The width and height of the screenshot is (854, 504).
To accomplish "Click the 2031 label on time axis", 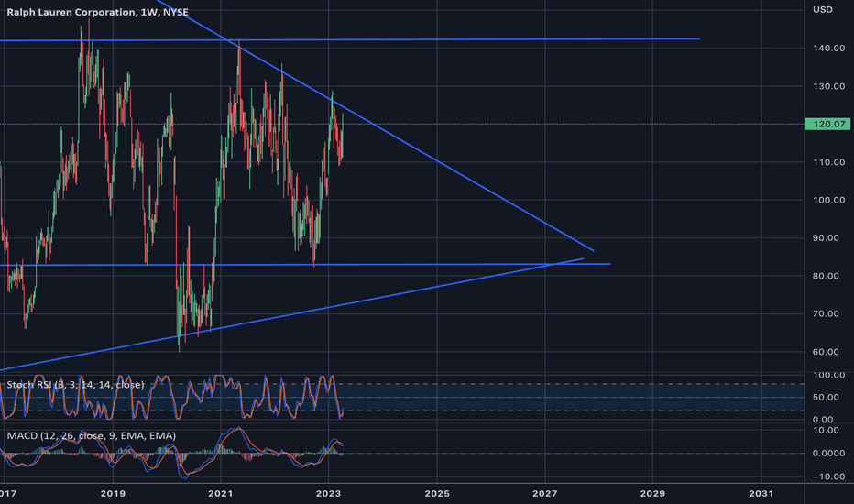I will click(761, 493).
